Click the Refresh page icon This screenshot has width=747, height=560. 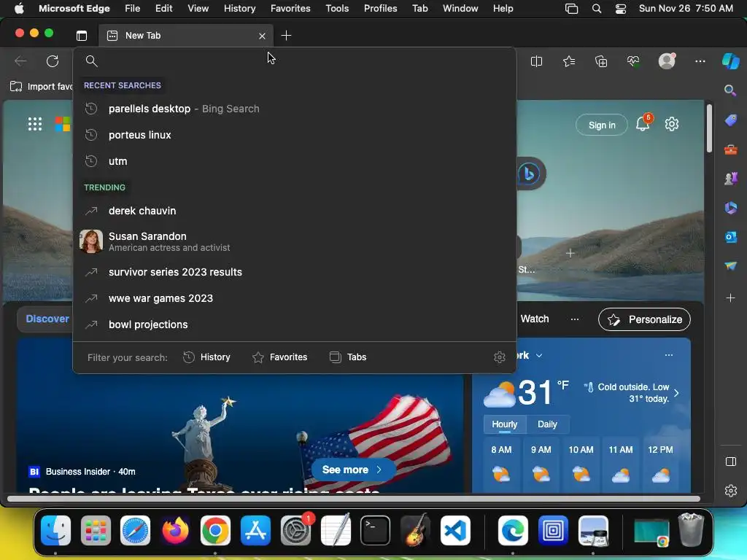(53, 61)
